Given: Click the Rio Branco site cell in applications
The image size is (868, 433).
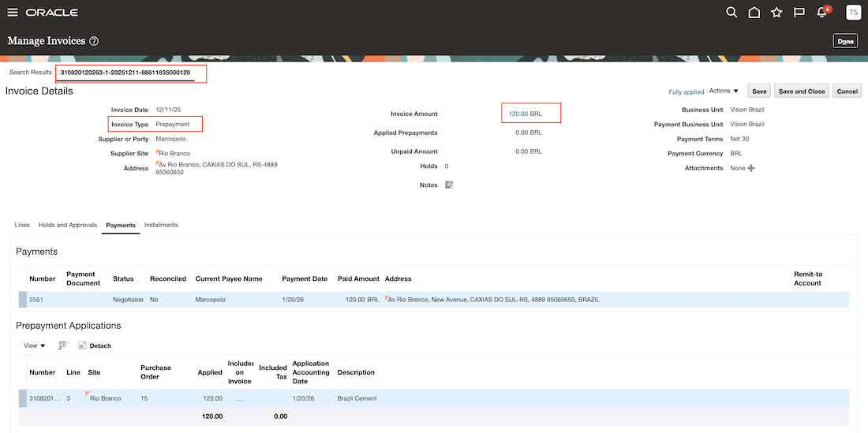Looking at the screenshot, I should (x=105, y=398).
